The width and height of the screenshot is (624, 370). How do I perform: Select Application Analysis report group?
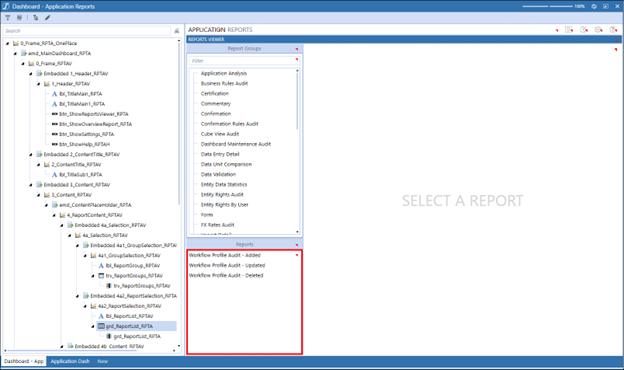click(x=224, y=73)
